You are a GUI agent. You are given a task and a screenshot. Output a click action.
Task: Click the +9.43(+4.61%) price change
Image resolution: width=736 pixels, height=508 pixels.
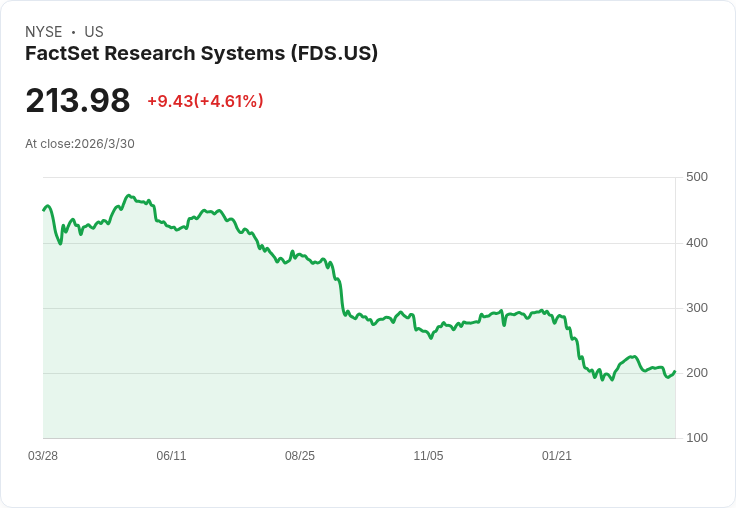click(x=205, y=101)
